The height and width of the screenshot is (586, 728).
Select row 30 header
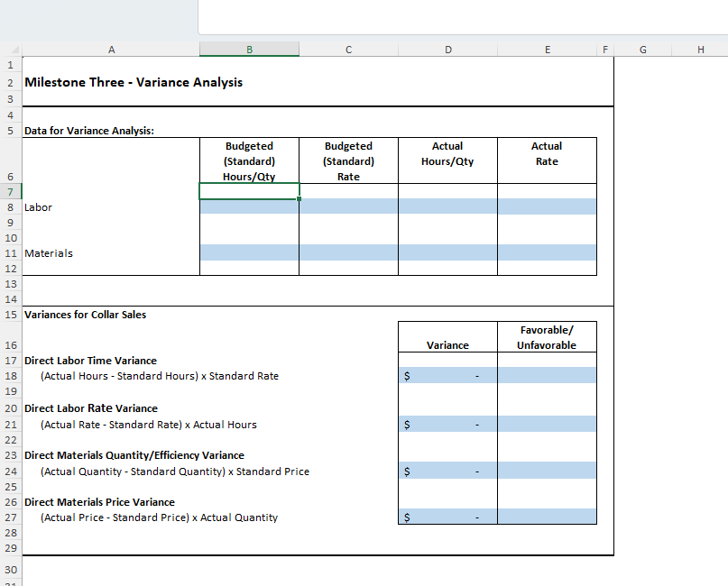[11, 570]
